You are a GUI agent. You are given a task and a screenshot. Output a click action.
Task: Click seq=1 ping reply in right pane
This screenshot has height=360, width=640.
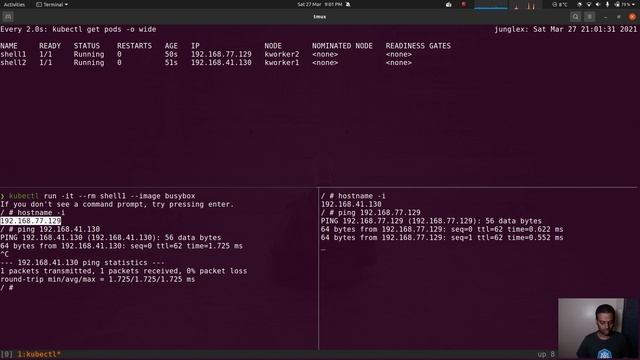[442, 238]
